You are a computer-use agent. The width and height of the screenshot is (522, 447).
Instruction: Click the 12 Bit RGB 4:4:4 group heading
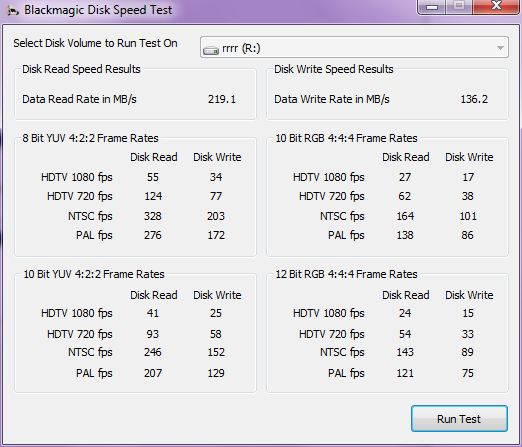346,274
